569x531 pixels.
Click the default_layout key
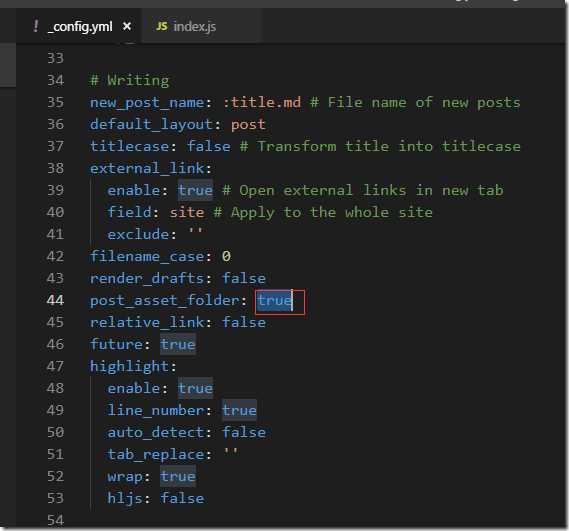[152, 124]
